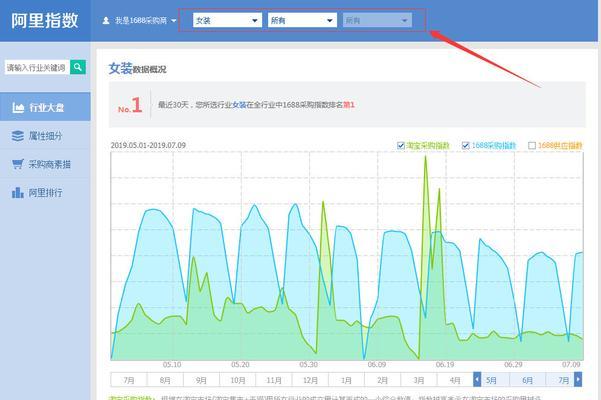Select 7月 at the timeline start
The width and height of the screenshot is (601, 400).
point(129,380)
